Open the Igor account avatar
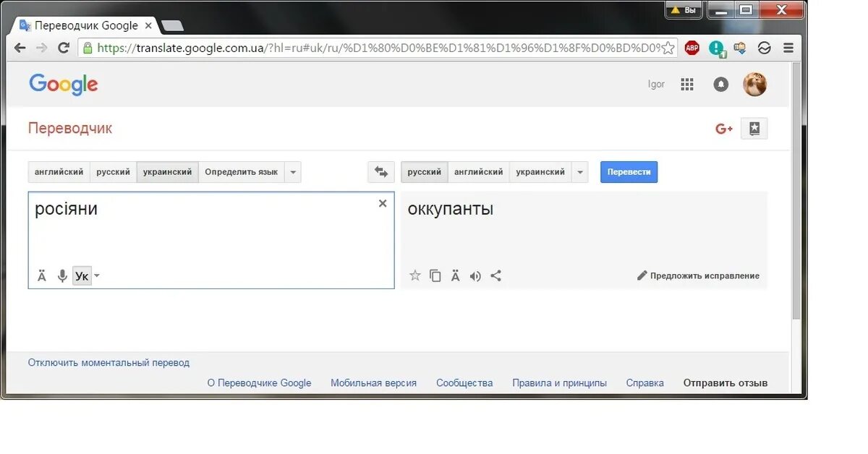 (754, 85)
